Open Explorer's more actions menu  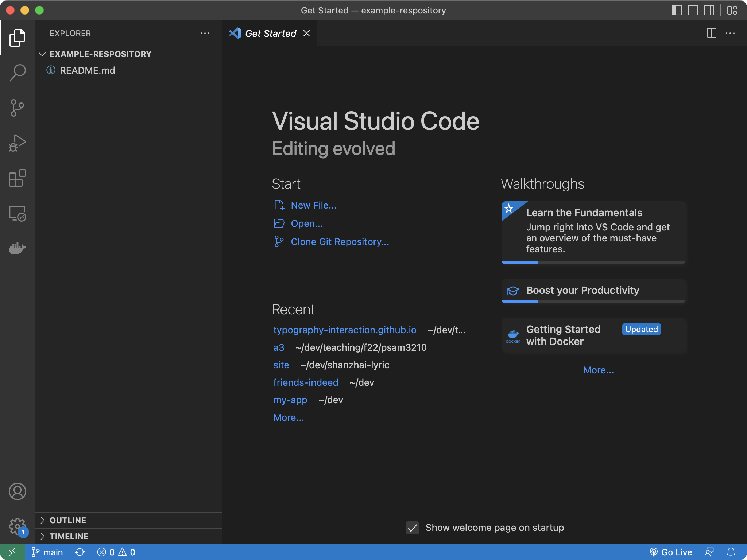point(205,33)
